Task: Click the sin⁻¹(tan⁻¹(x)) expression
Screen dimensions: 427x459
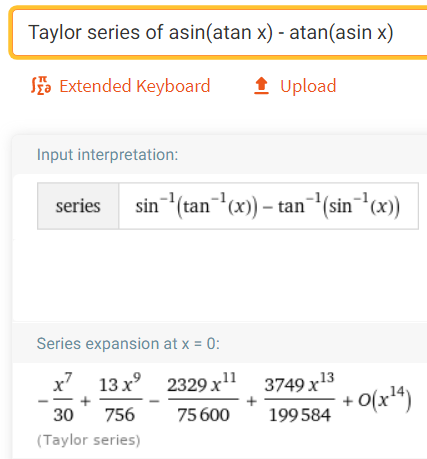Action: tap(196, 206)
